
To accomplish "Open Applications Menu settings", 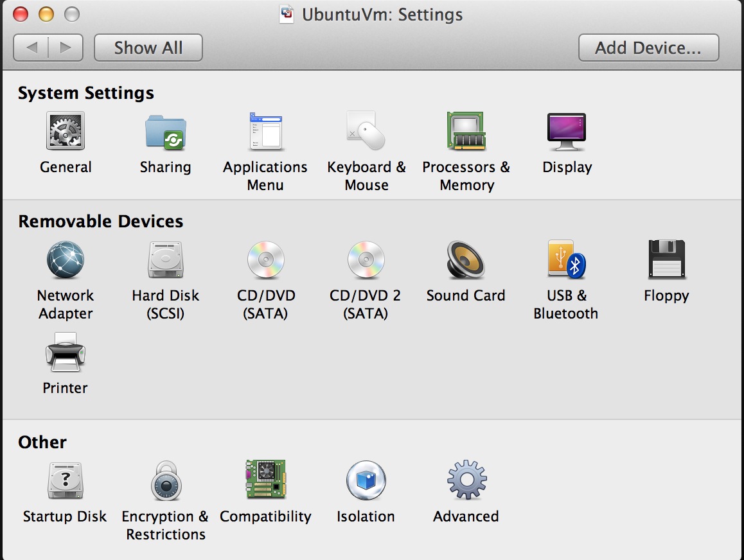I will [x=265, y=132].
